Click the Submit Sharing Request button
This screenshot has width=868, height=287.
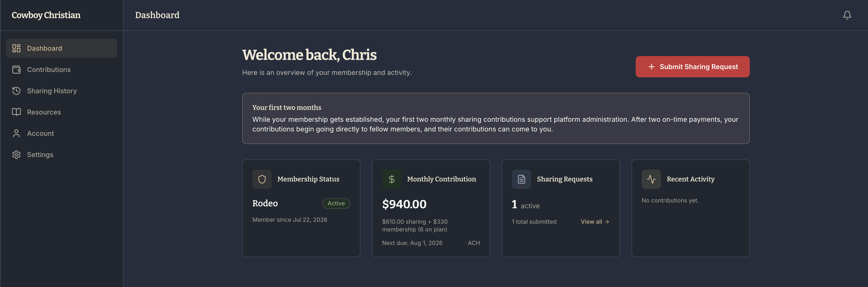click(x=692, y=67)
